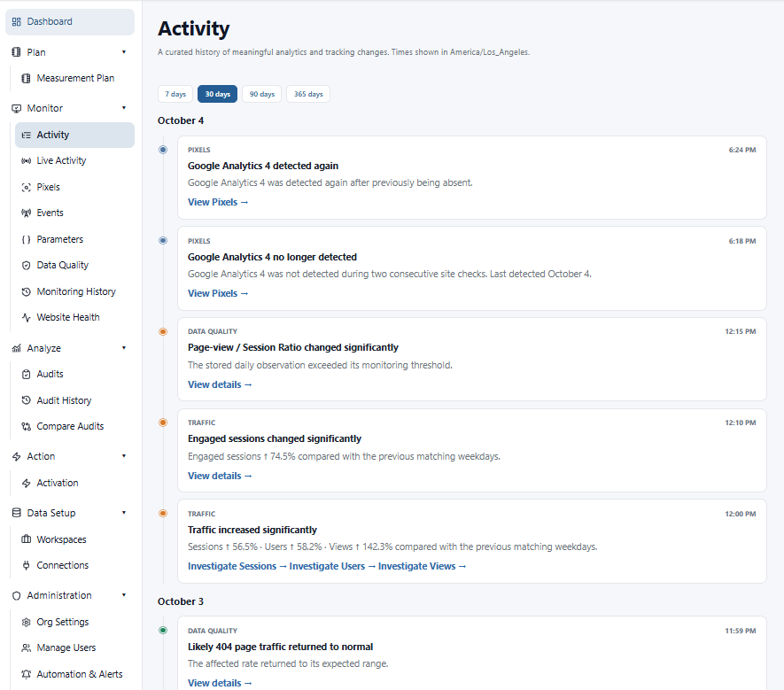Screen dimensions: 784x690
Task: Click "Traffic increased significantly" title
Action: (252, 530)
